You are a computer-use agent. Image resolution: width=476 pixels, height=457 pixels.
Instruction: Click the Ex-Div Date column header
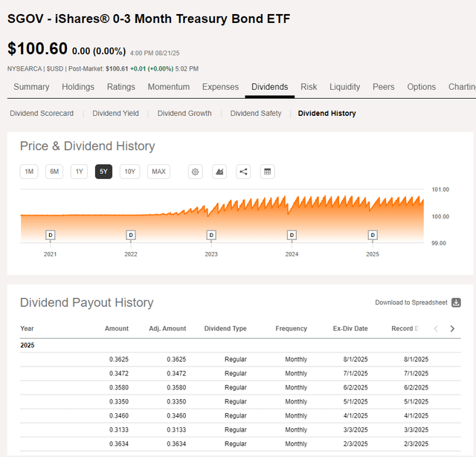point(350,328)
